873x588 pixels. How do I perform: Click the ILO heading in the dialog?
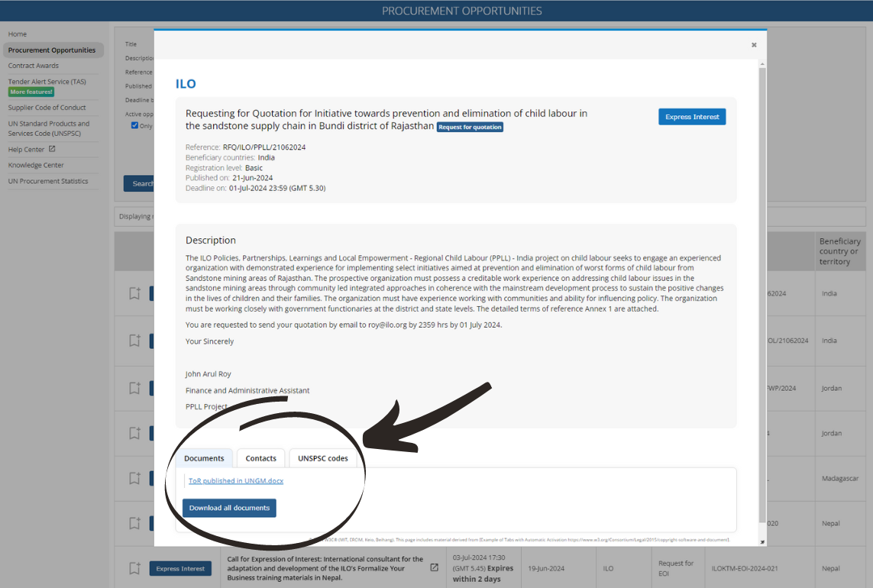[x=186, y=83]
